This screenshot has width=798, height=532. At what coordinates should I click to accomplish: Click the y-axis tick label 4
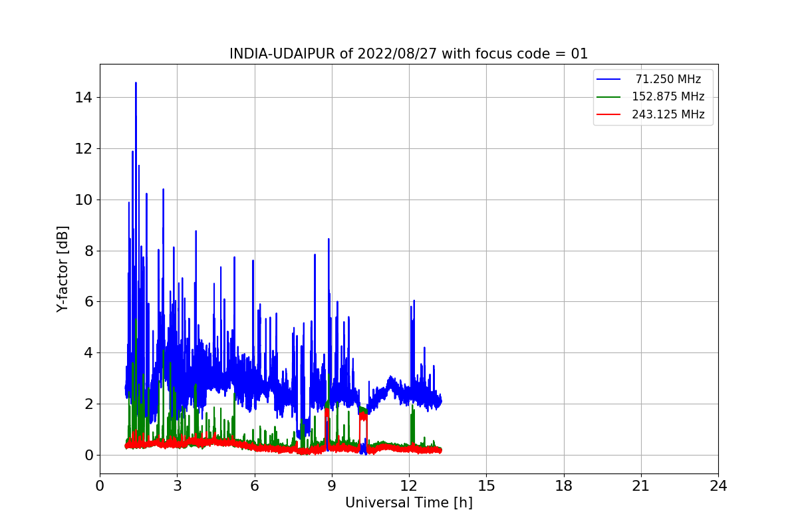tap(90, 353)
